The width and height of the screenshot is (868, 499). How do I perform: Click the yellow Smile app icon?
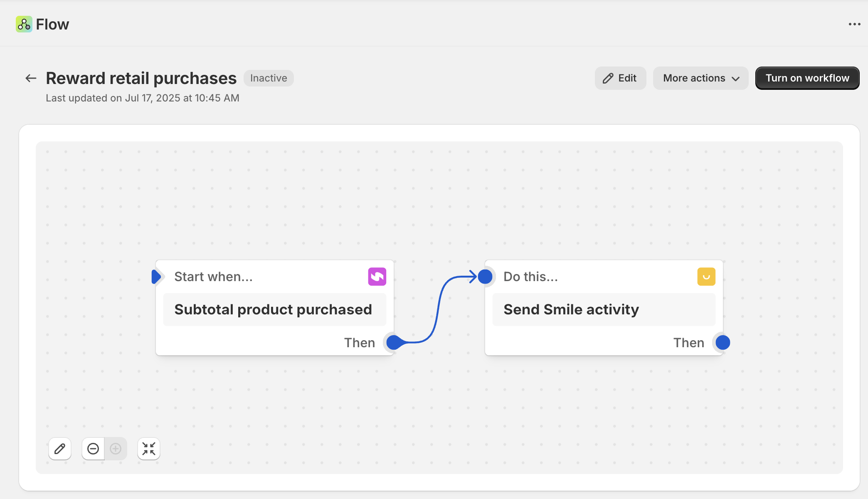(706, 277)
